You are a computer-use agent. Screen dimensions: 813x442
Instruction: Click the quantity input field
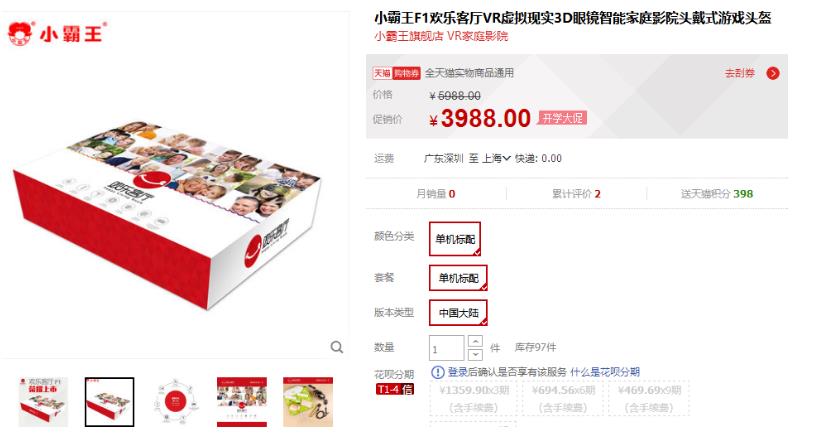click(446, 348)
